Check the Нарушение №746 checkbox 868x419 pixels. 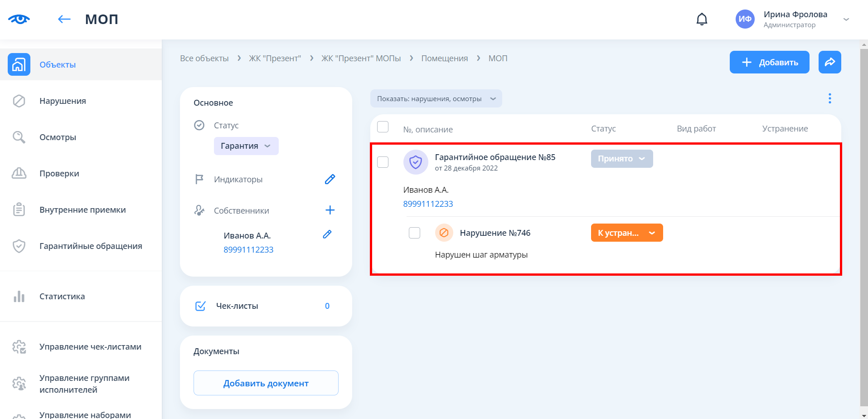pyautogui.click(x=414, y=233)
